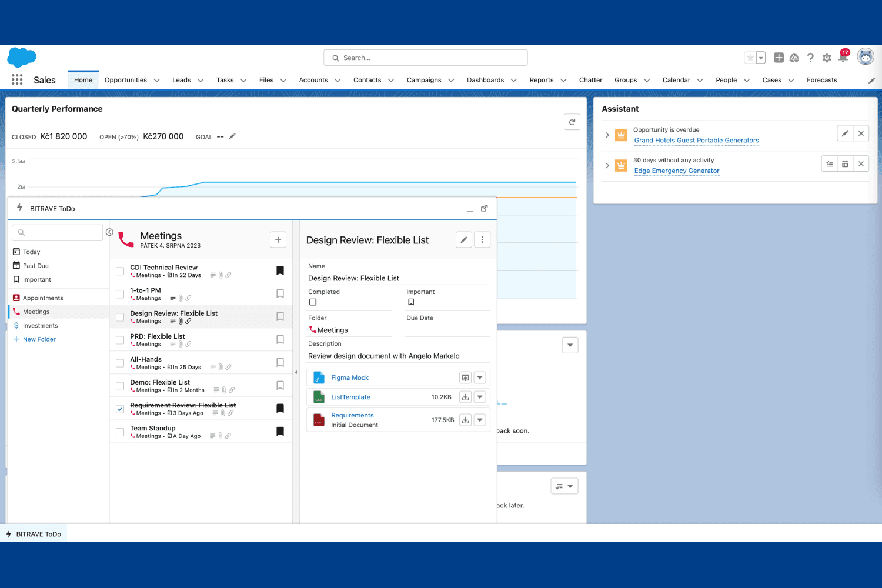The width and height of the screenshot is (882, 588).
Task: Open the Chatter tab
Action: point(590,80)
